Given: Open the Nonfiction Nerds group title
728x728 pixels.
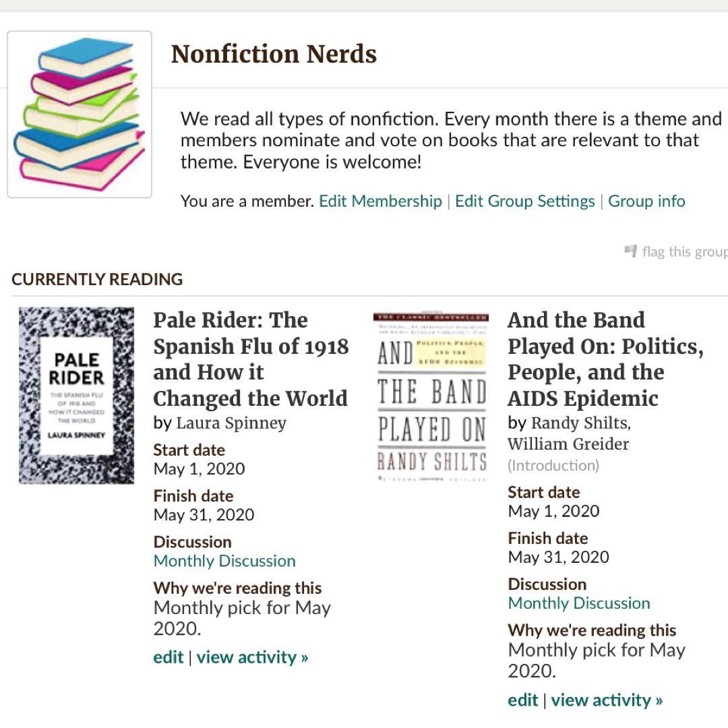Looking at the screenshot, I should 274,54.
